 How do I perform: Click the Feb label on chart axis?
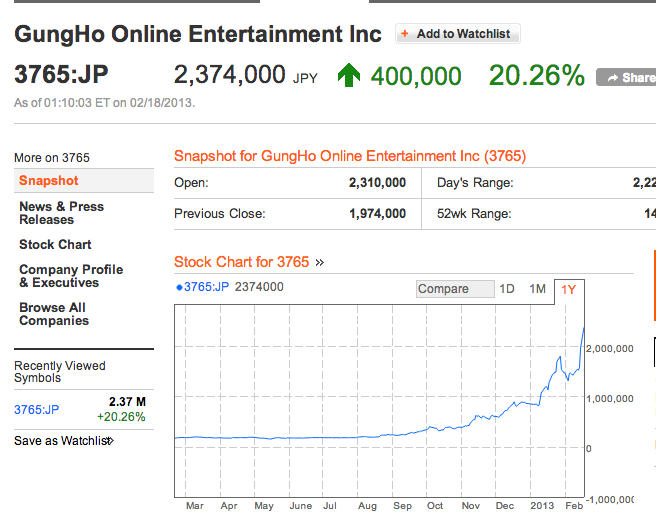pos(574,506)
